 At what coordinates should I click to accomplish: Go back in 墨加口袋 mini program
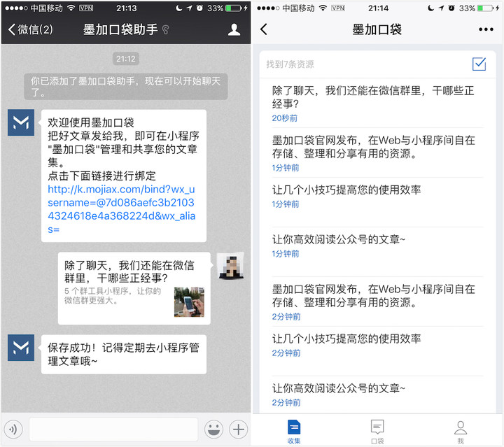point(264,29)
